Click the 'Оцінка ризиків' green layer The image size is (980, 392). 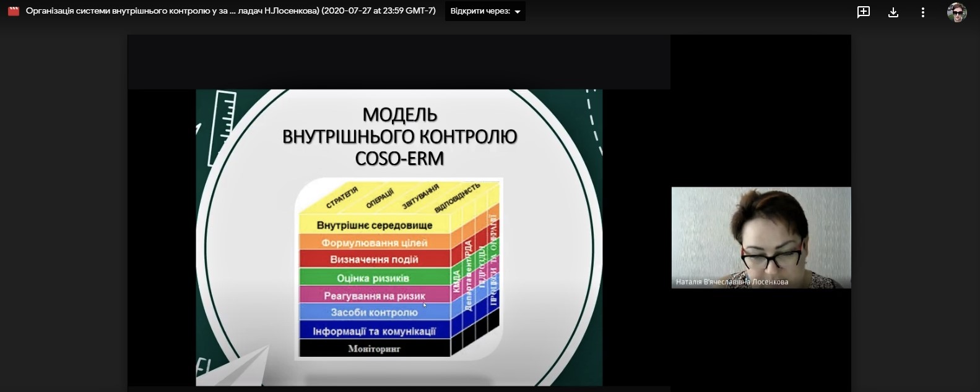pyautogui.click(x=375, y=278)
